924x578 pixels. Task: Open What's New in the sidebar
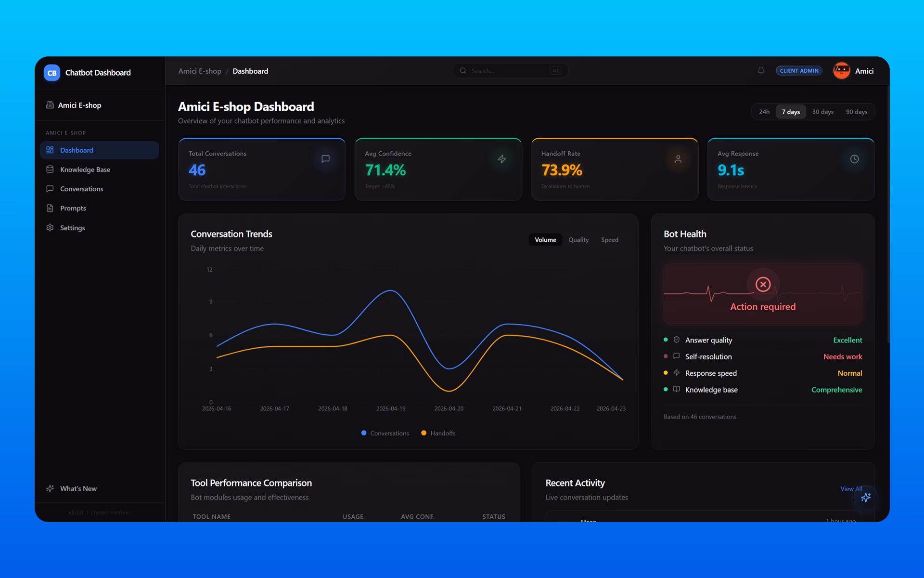coord(99,488)
